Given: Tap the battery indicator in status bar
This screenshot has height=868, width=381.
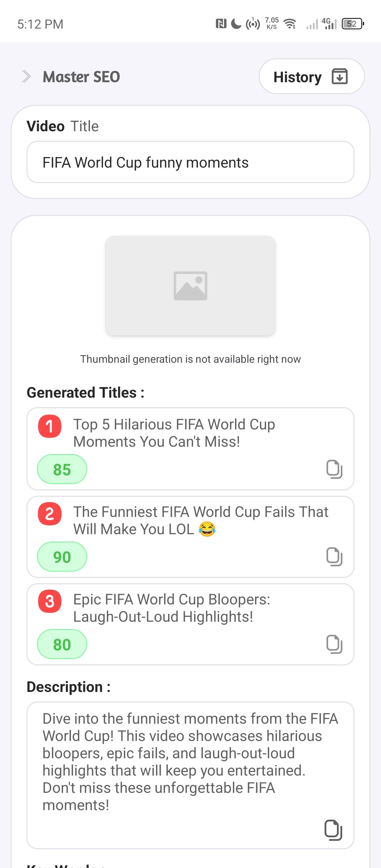Looking at the screenshot, I should click(x=353, y=24).
